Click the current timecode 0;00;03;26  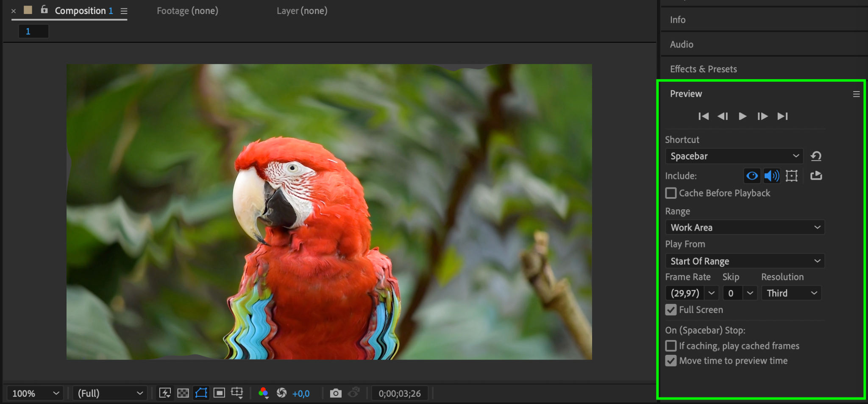click(x=400, y=393)
